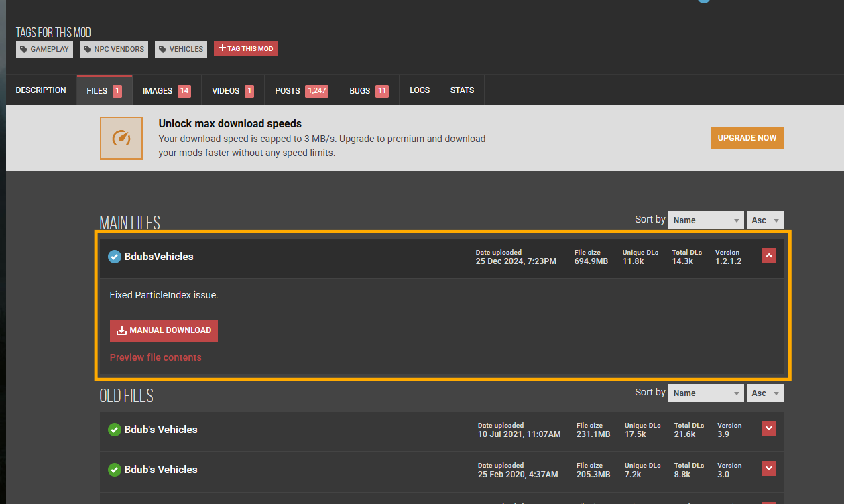Screen dimensions: 844x504
Task: Click the 25 Dec 2024 upload date
Action: click(x=516, y=261)
